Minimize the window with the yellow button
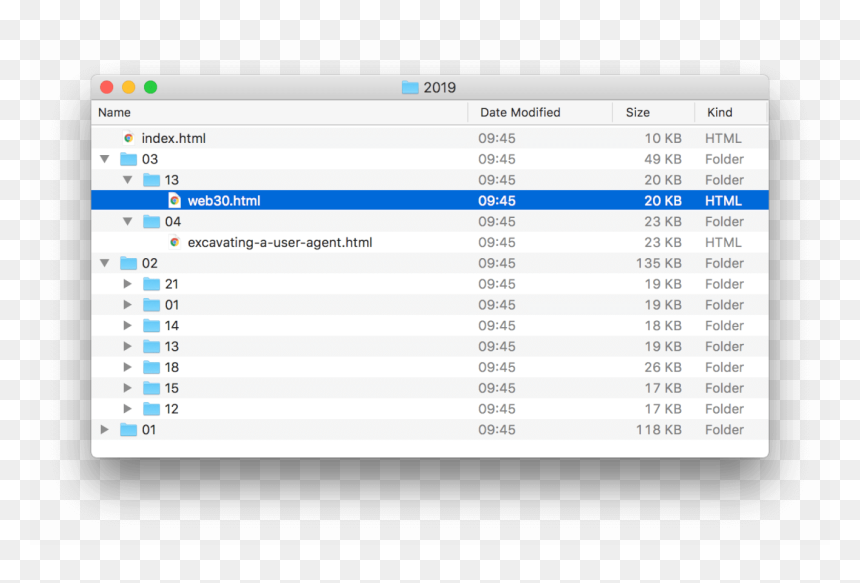860x583 pixels. click(129, 87)
